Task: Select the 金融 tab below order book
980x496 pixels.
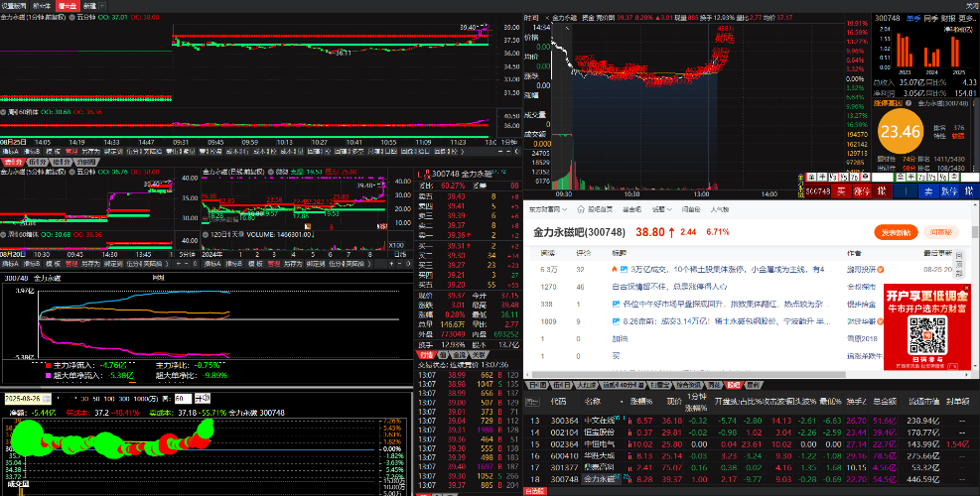Action: point(459,355)
